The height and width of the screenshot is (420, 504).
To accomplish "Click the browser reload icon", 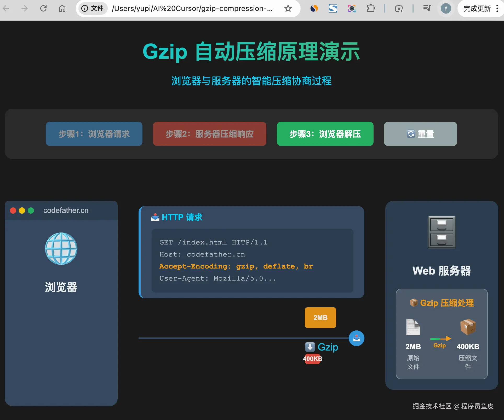I will tap(43, 9).
